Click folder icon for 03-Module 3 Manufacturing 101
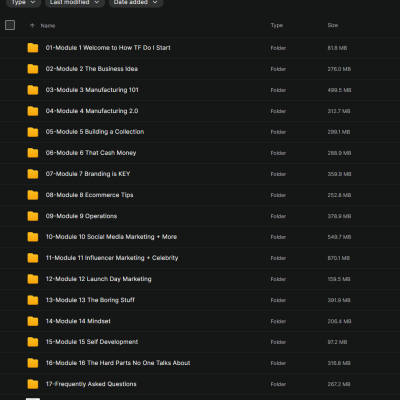 (33, 90)
